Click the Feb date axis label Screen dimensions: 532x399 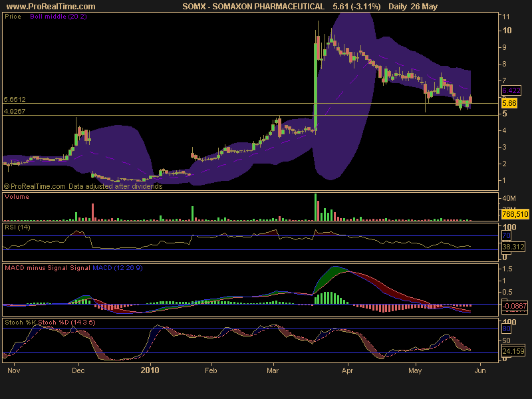pos(211,370)
